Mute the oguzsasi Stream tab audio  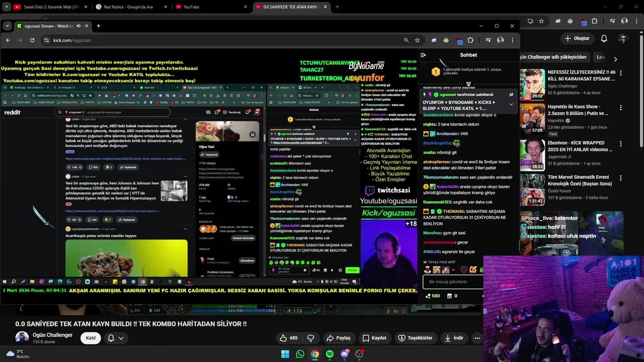click(x=77, y=26)
